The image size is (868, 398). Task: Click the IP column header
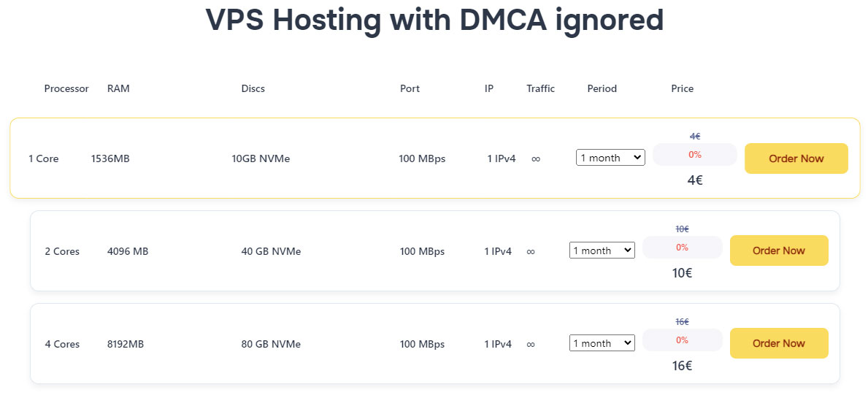click(x=489, y=88)
